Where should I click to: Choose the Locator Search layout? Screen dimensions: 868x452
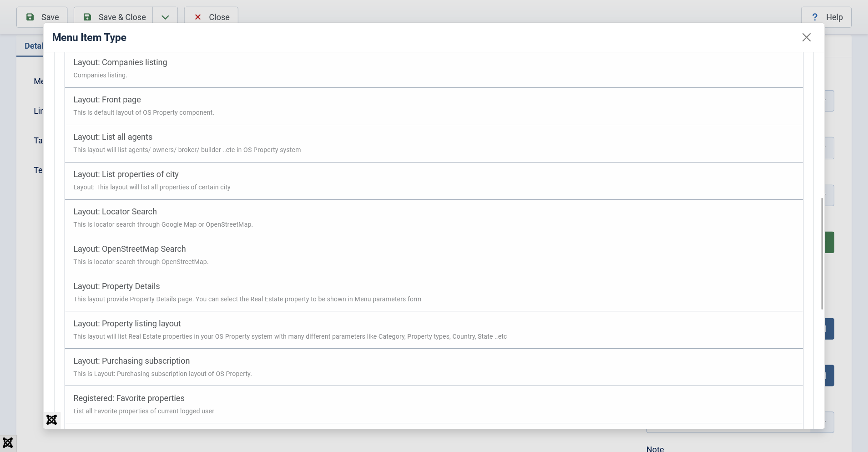click(x=115, y=212)
